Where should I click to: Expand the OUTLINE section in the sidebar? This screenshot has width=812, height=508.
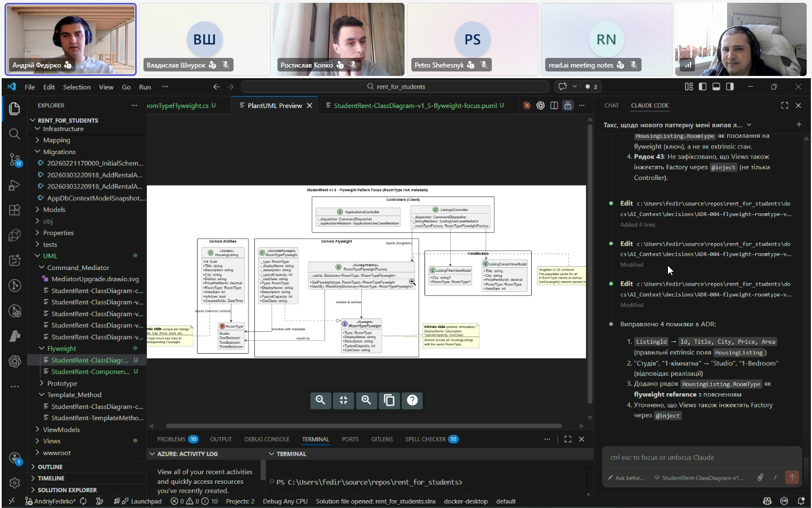50,467
